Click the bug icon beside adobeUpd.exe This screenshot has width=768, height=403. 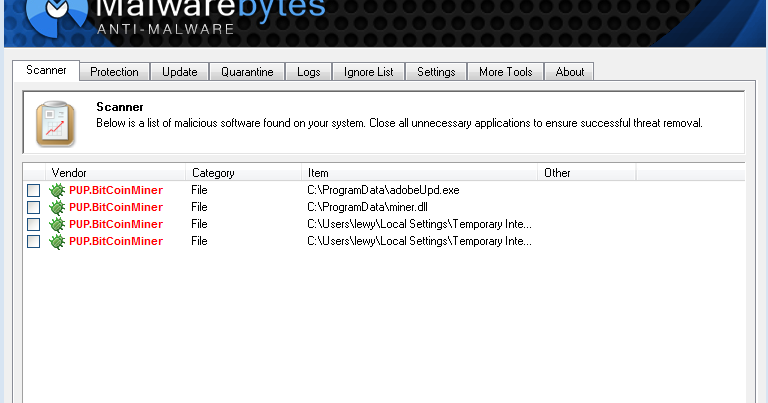tap(57, 190)
